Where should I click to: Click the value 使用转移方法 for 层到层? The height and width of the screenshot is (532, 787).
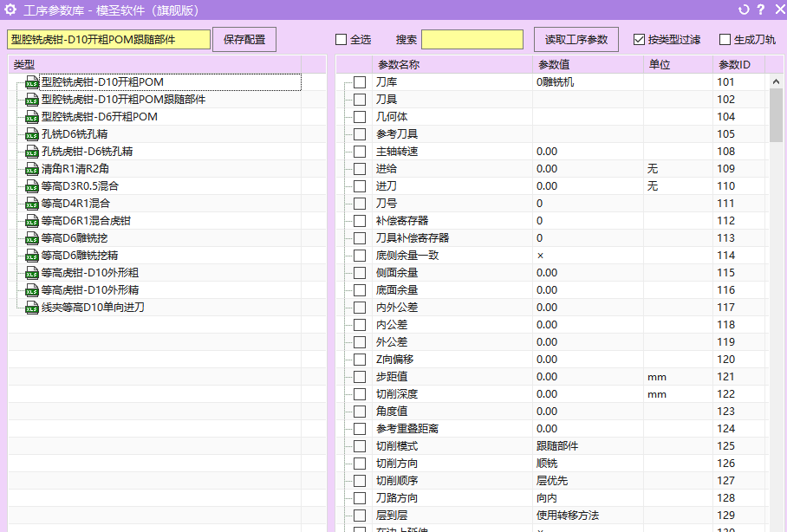[568, 515]
